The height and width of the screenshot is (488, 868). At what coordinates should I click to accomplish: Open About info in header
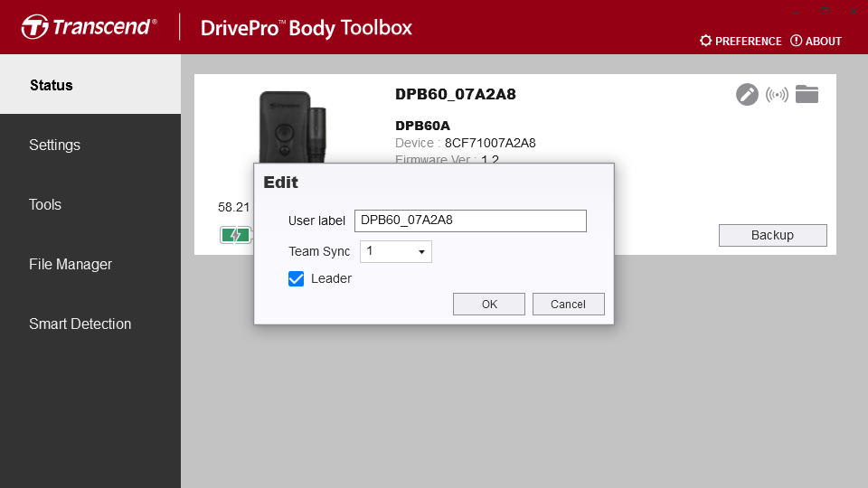[816, 41]
